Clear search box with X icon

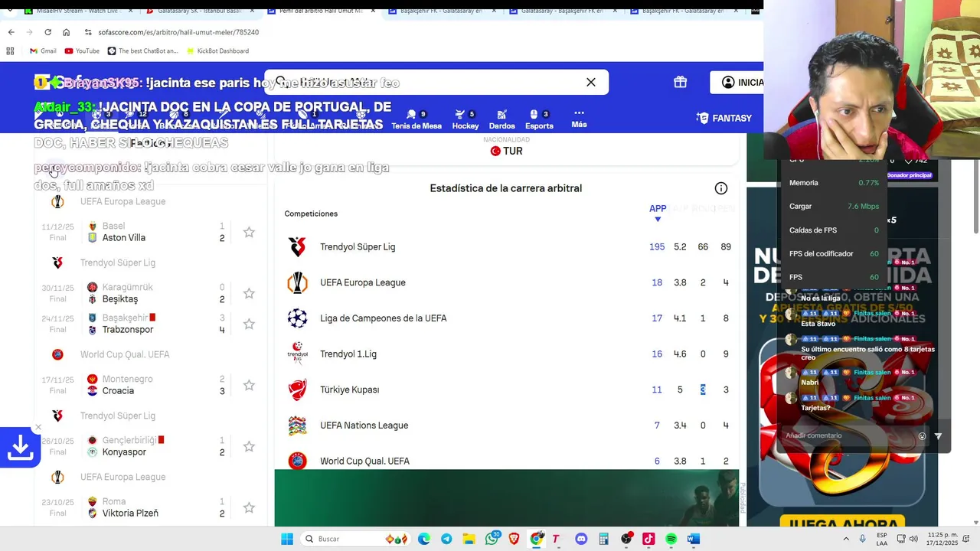[x=591, y=82]
